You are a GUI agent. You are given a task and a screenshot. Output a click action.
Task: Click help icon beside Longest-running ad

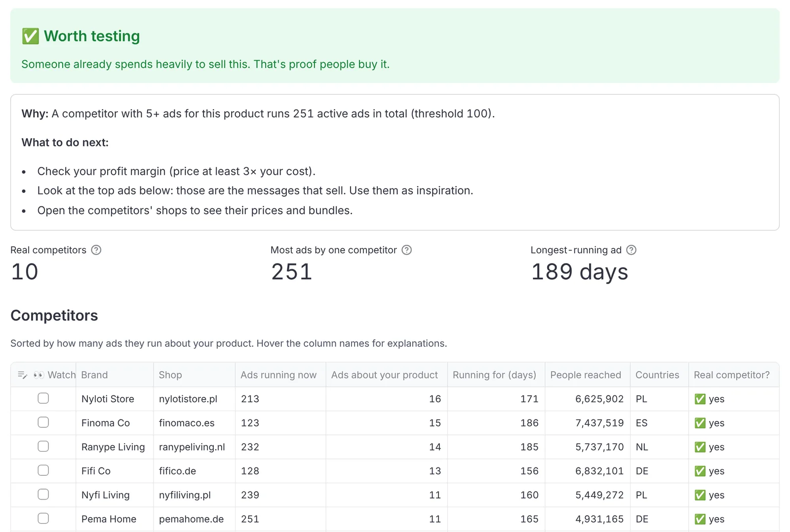pyautogui.click(x=631, y=250)
